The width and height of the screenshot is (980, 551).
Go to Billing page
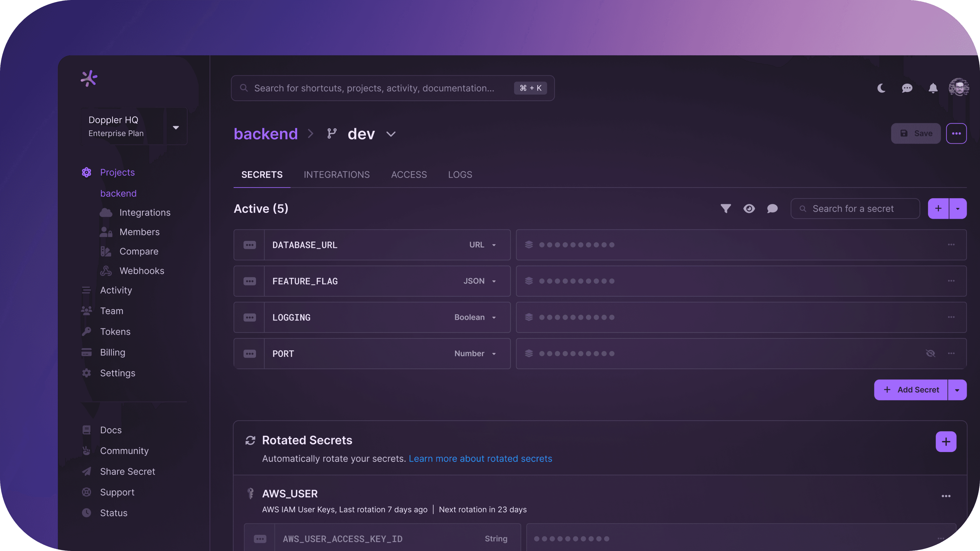tap(113, 353)
